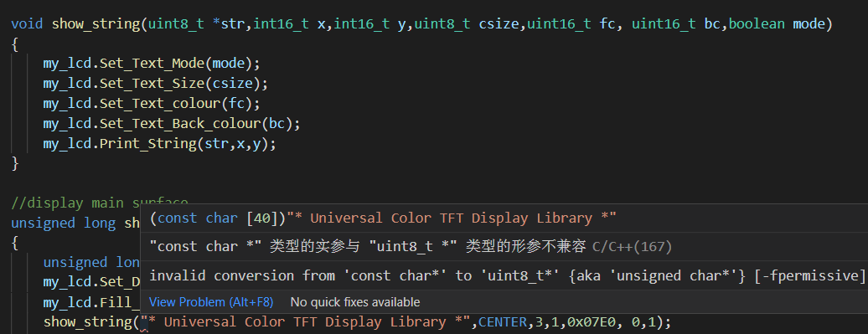This screenshot has width=868, height=334.
Task: Click the 'boolean mode' parameter
Action: click(x=777, y=23)
